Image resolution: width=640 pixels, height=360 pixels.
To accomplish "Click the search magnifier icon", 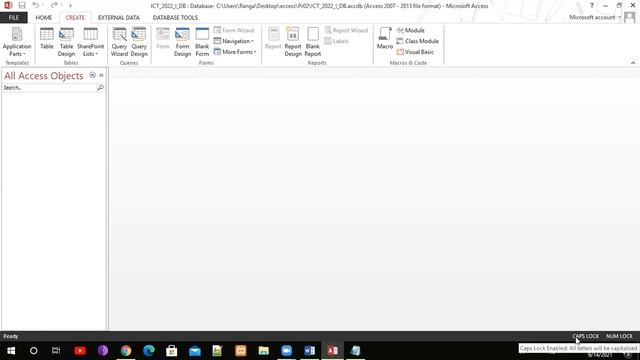I will point(100,88).
